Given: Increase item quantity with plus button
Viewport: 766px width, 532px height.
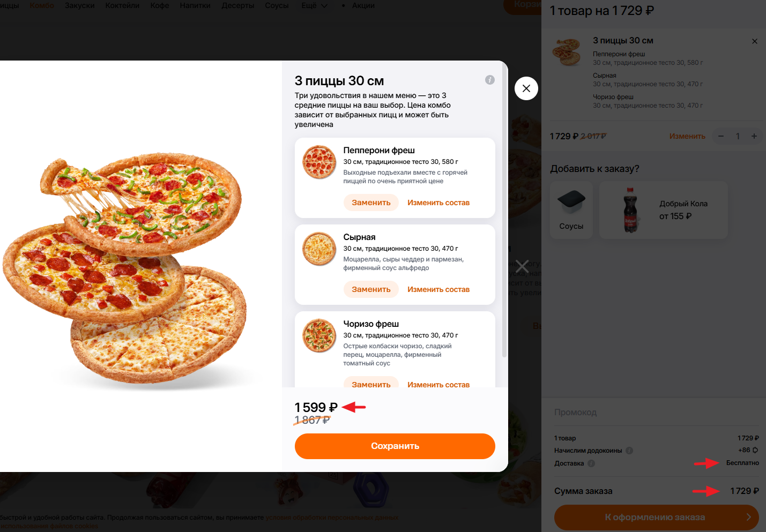Looking at the screenshot, I should point(754,136).
